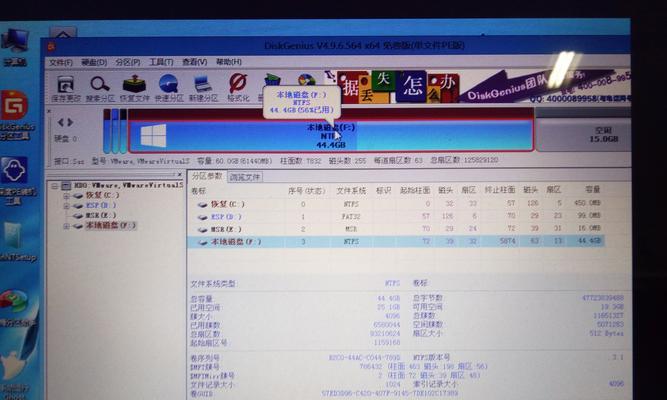The height and width of the screenshot is (400, 667).
Task: Go to previous disk with left arrow
Action: point(61,123)
